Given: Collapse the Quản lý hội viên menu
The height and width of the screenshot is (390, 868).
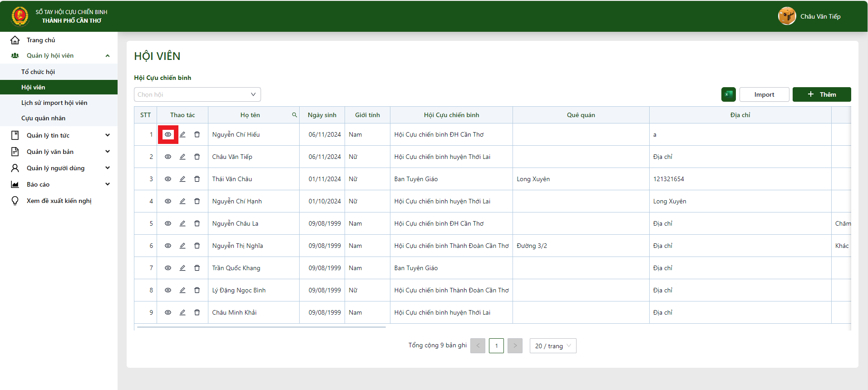Looking at the screenshot, I should coord(59,55).
